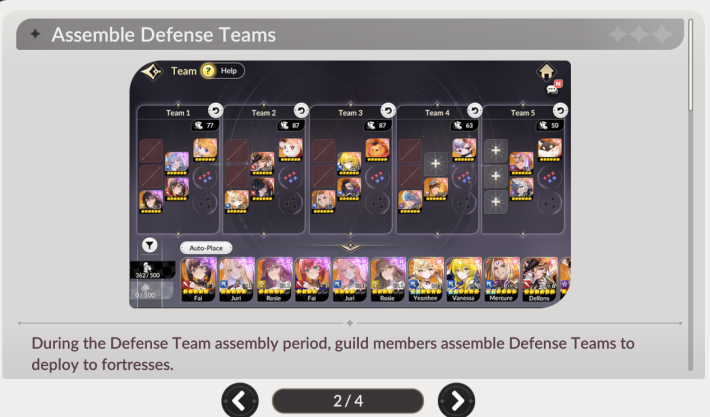Click the Auto-Place button

point(206,248)
